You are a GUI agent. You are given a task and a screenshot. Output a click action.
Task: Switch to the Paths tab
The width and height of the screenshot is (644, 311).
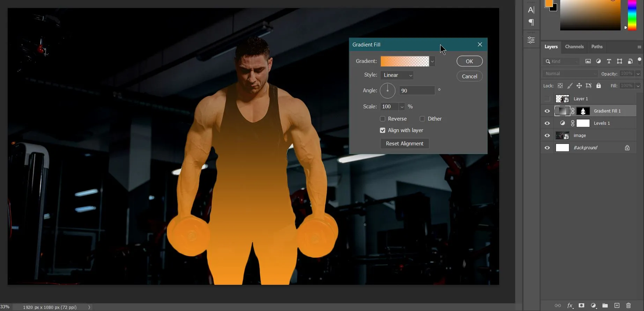597,46
